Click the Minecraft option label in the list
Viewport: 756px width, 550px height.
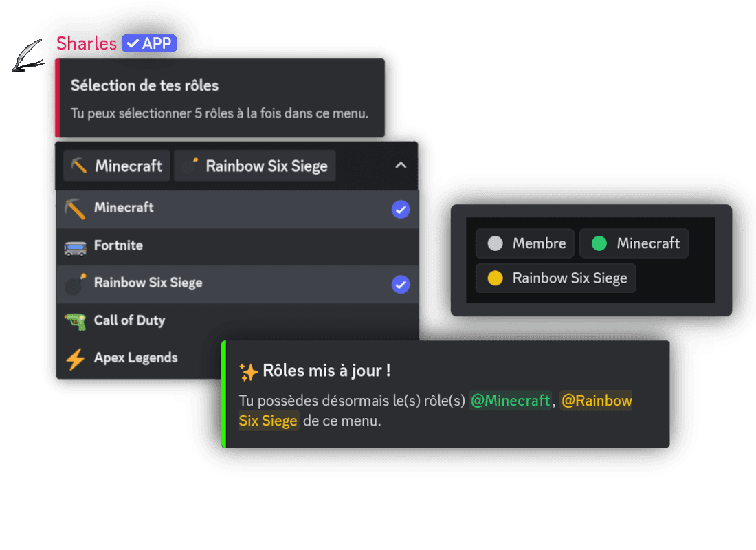click(124, 208)
